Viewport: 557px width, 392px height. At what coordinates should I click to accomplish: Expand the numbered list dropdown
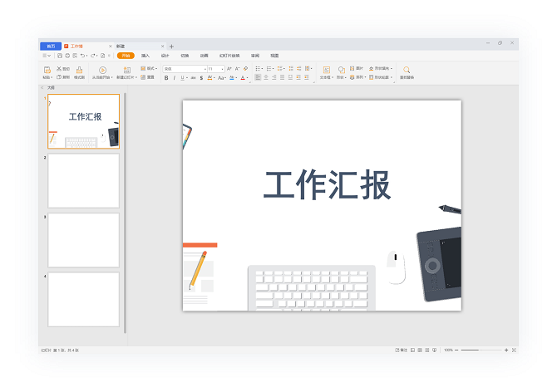click(x=273, y=68)
